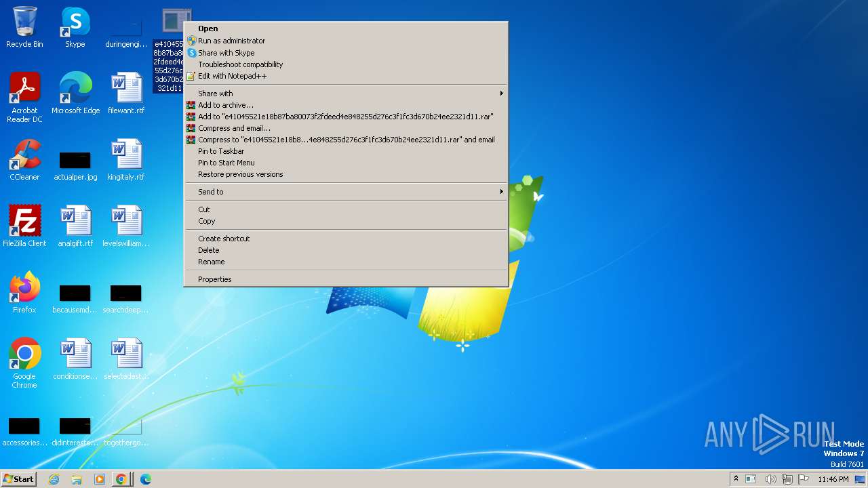Open Chrome from the taskbar
Viewport: 868px width, 488px height.
tap(121, 479)
